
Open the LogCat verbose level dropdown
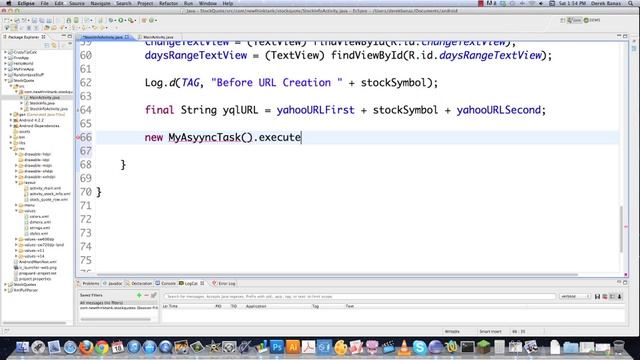point(575,296)
